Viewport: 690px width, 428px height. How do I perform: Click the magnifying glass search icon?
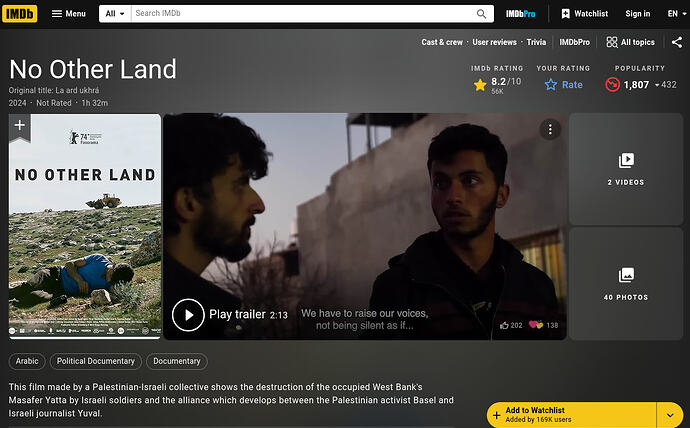coord(481,14)
